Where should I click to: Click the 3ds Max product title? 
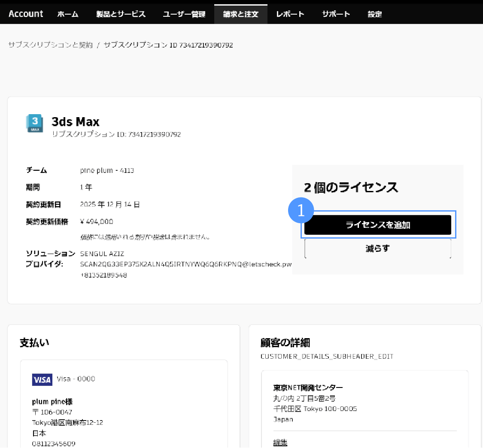[76, 122]
